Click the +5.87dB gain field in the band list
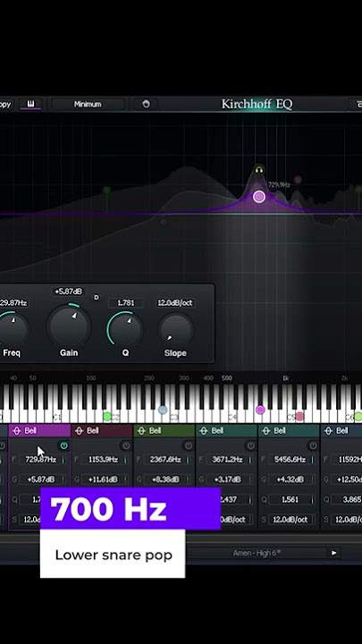The height and width of the screenshot is (644, 362). point(40,479)
